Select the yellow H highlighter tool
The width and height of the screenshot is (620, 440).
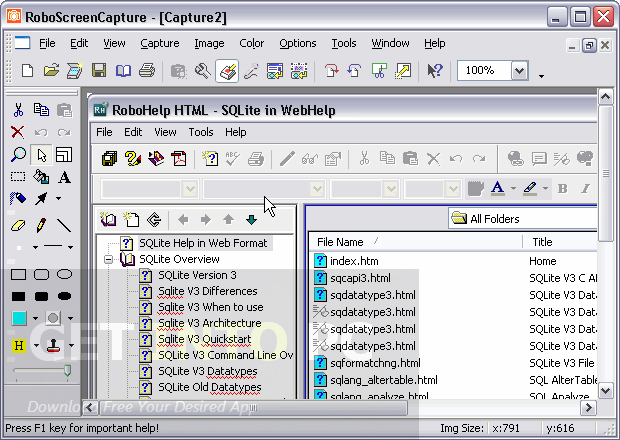coord(19,346)
